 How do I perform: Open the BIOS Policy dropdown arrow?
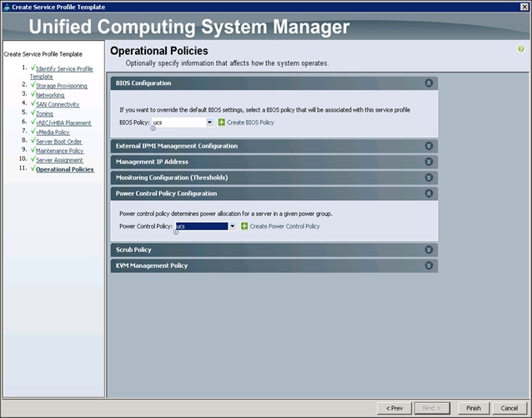tap(209, 123)
